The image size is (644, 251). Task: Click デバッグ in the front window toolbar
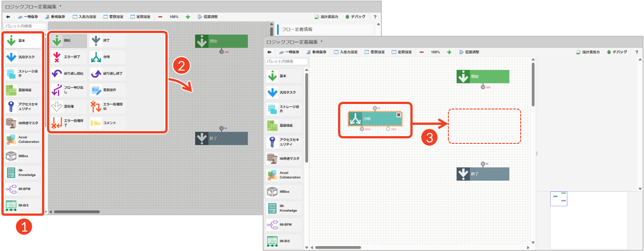[x=617, y=52]
